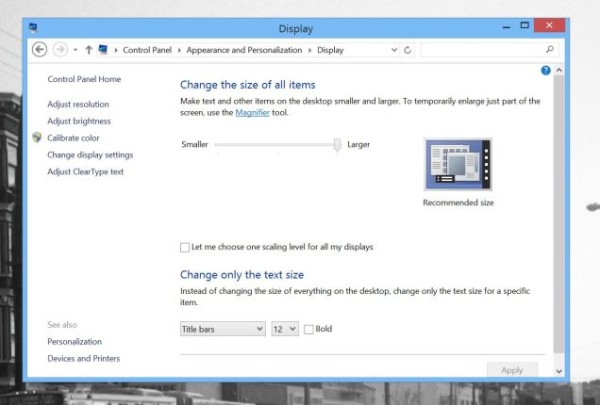The height and width of the screenshot is (405, 600).
Task: Click the search magnifier icon
Action: [549, 49]
